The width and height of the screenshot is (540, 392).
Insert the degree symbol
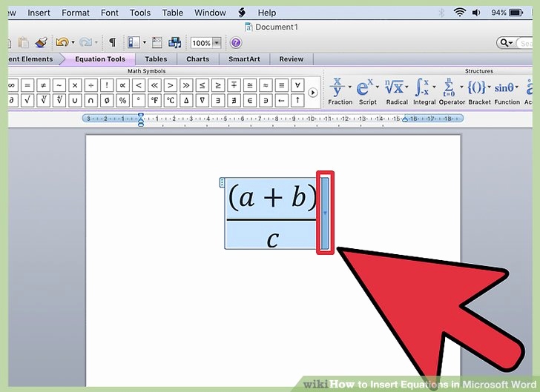click(x=139, y=101)
